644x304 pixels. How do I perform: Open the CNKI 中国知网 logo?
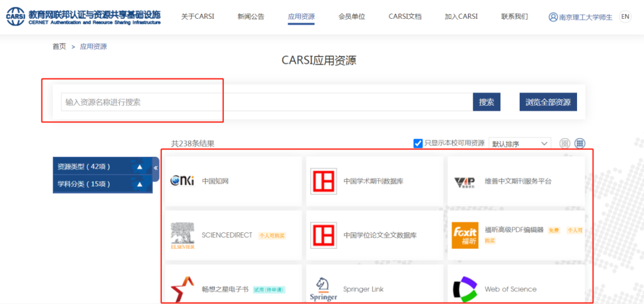[x=182, y=181]
